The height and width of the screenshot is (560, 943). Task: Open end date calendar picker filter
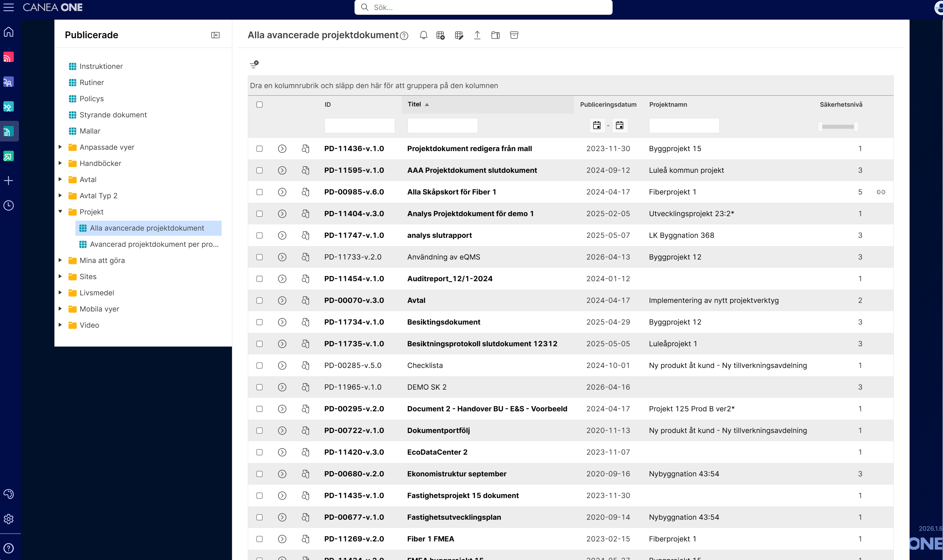[619, 125]
